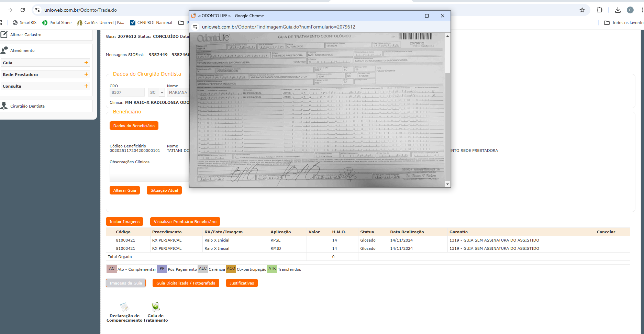Expand the Rede Prestadora section
Image resolution: width=644 pixels, height=334 pixels.
pyautogui.click(x=86, y=75)
